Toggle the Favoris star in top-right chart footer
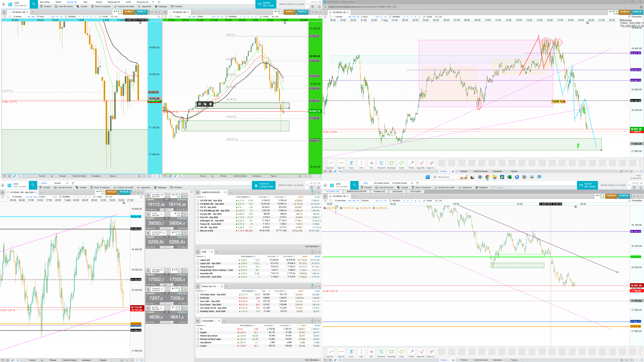Screen dimensions: 644x362 [453, 171]
